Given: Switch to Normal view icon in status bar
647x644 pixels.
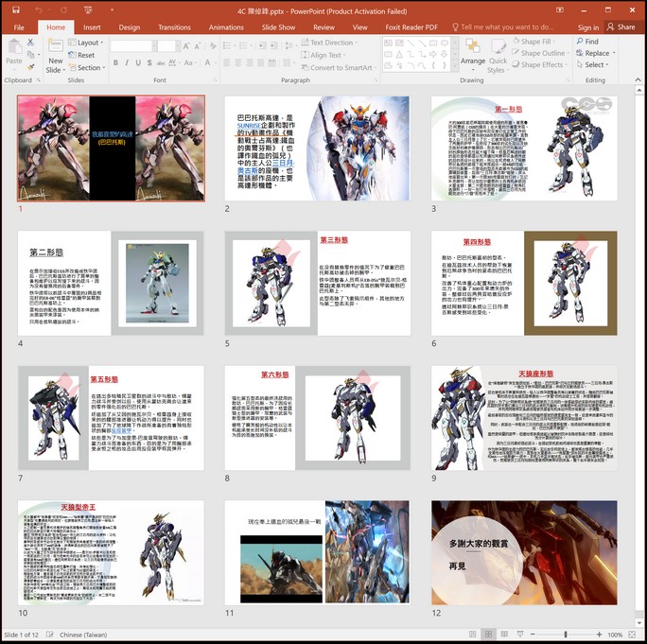Looking at the screenshot, I should coord(472,635).
